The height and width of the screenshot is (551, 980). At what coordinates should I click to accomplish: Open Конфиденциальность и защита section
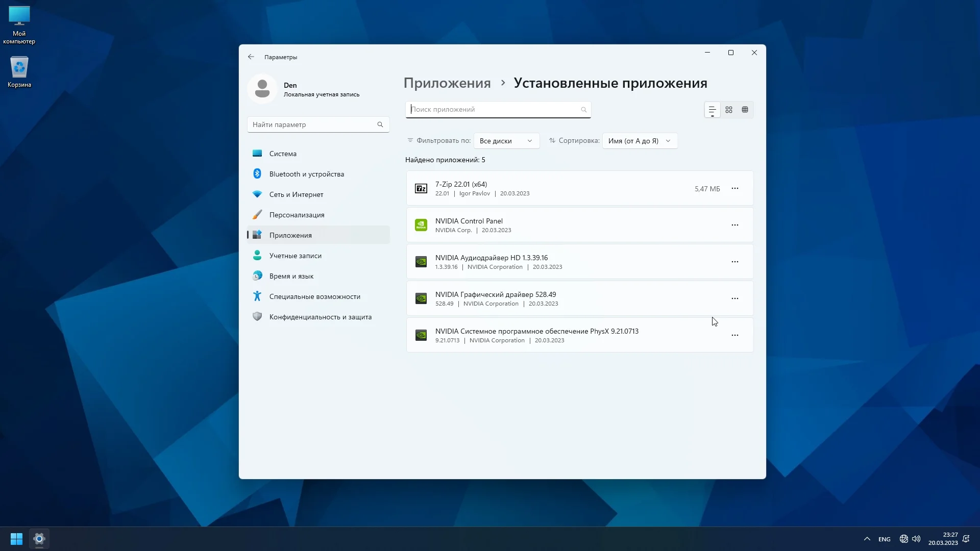pyautogui.click(x=320, y=317)
